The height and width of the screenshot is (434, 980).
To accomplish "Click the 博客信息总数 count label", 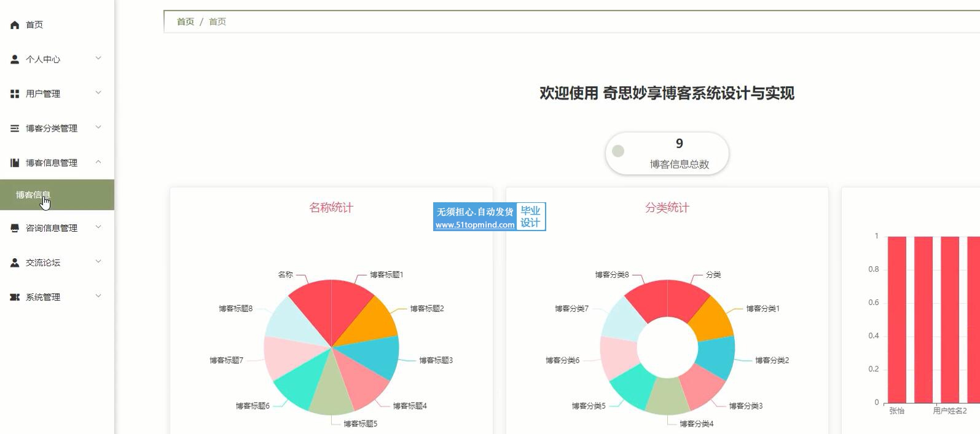I will tap(680, 164).
